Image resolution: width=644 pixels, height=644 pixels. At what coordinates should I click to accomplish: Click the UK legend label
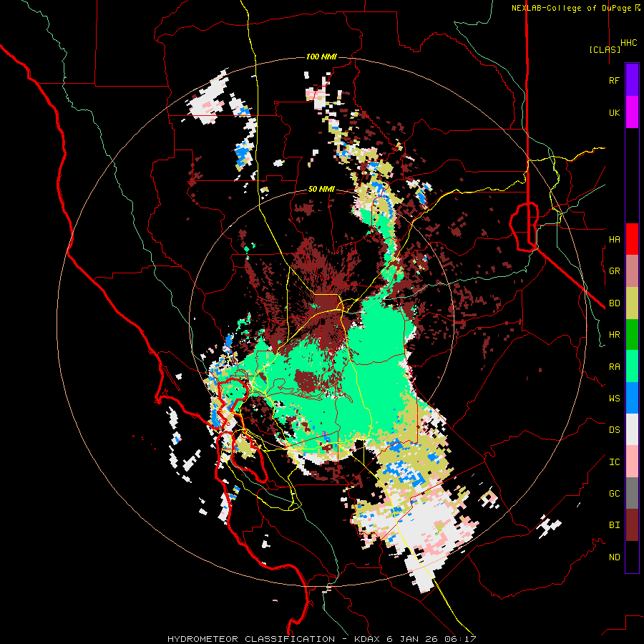(x=614, y=113)
